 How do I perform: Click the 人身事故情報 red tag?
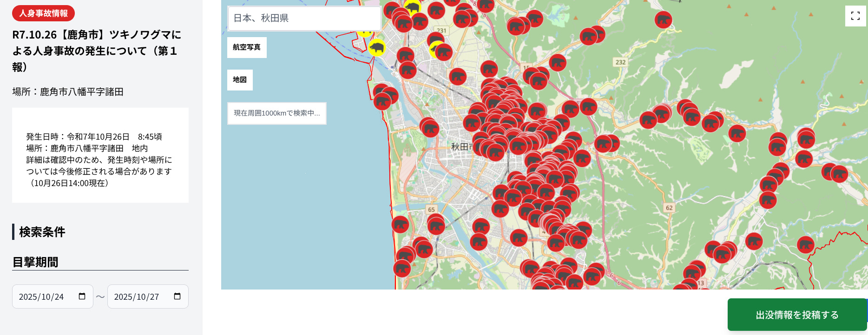[x=43, y=13]
